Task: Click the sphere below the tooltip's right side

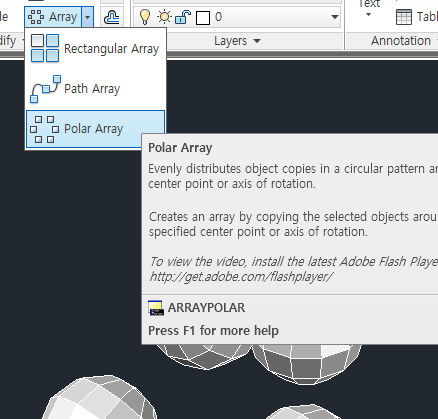Action: 307,364
